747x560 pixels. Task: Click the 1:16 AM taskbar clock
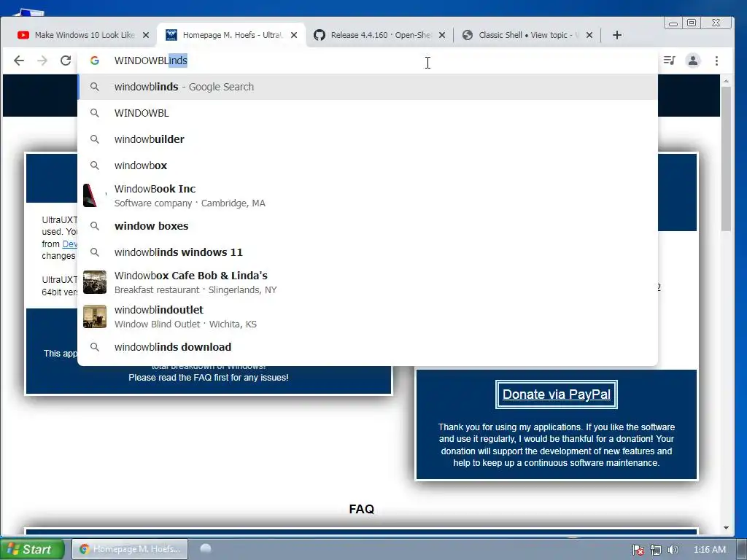pos(709,550)
